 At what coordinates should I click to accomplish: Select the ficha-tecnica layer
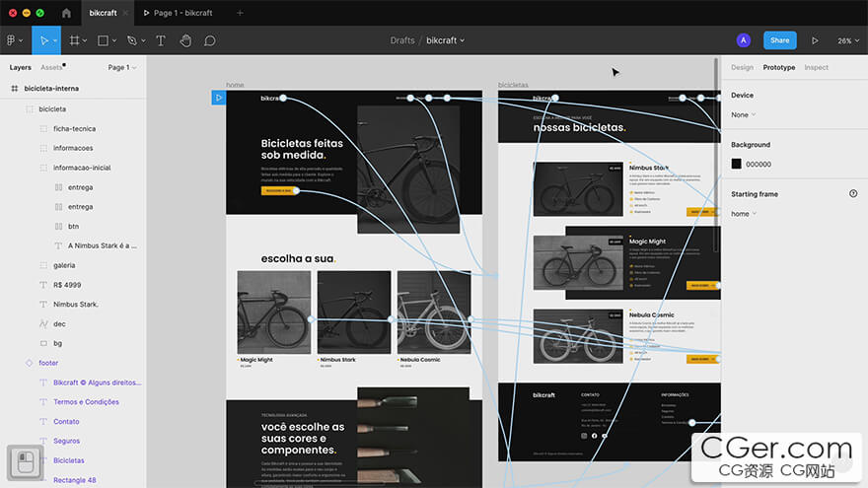[x=73, y=129]
